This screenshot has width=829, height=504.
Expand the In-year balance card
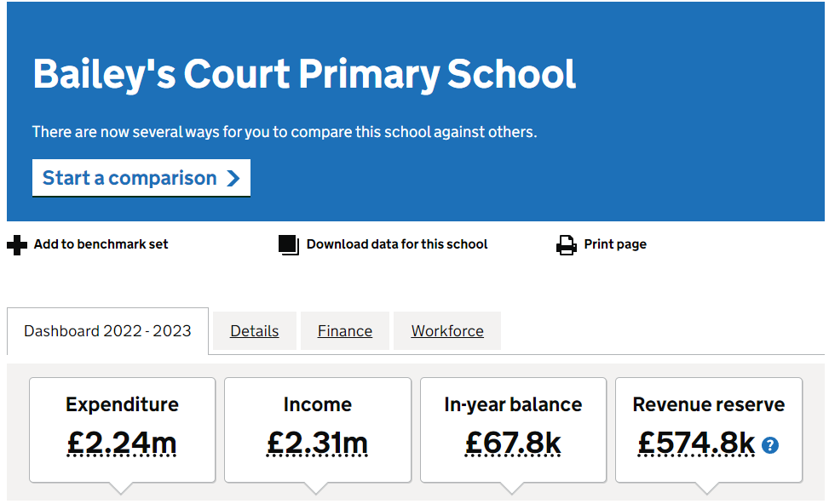513,430
